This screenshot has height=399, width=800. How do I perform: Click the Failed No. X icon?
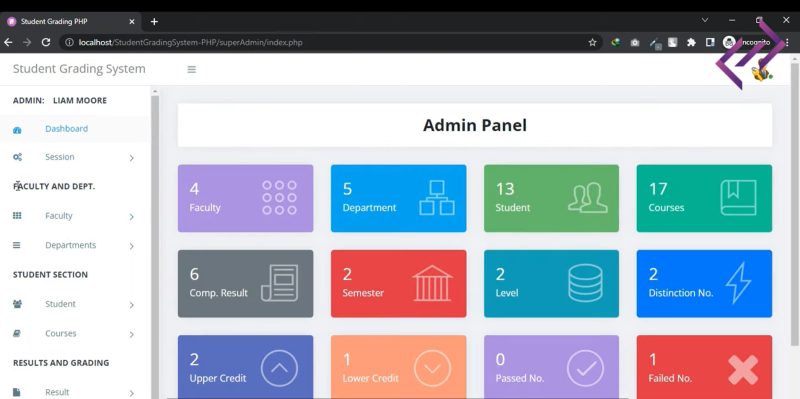point(743,369)
